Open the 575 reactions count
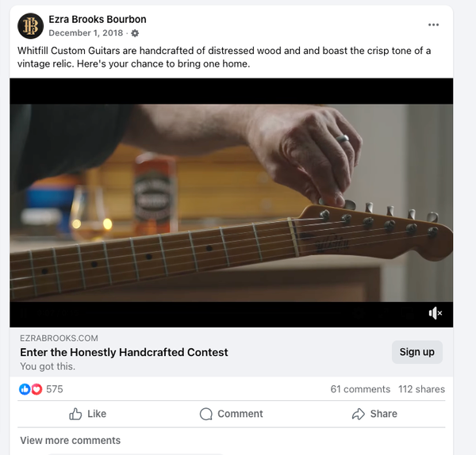Screen dimensions: 476x455 coord(55,389)
